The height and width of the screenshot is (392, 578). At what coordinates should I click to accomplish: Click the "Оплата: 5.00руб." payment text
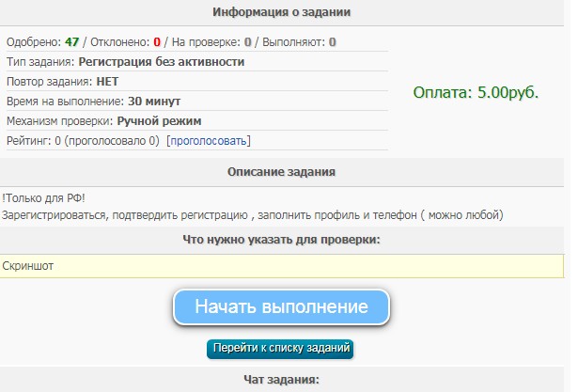[x=476, y=93]
